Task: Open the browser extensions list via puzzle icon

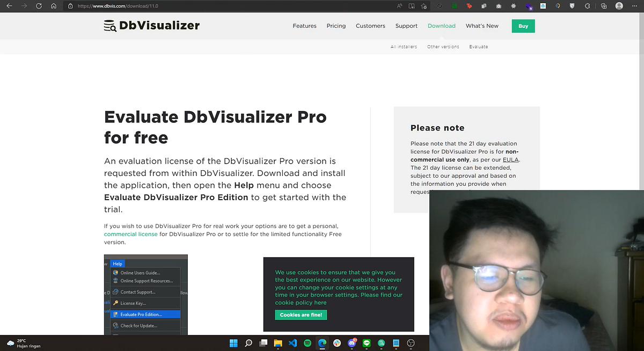Action: pyautogui.click(x=588, y=6)
